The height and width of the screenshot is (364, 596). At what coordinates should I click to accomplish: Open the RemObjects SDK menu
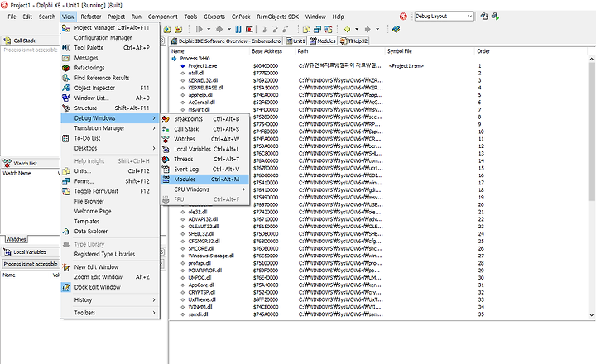pos(278,17)
